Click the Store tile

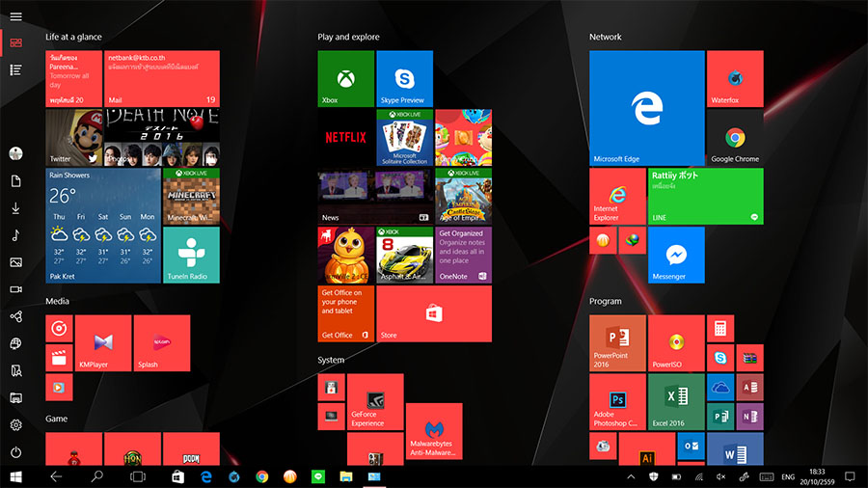coord(433,313)
